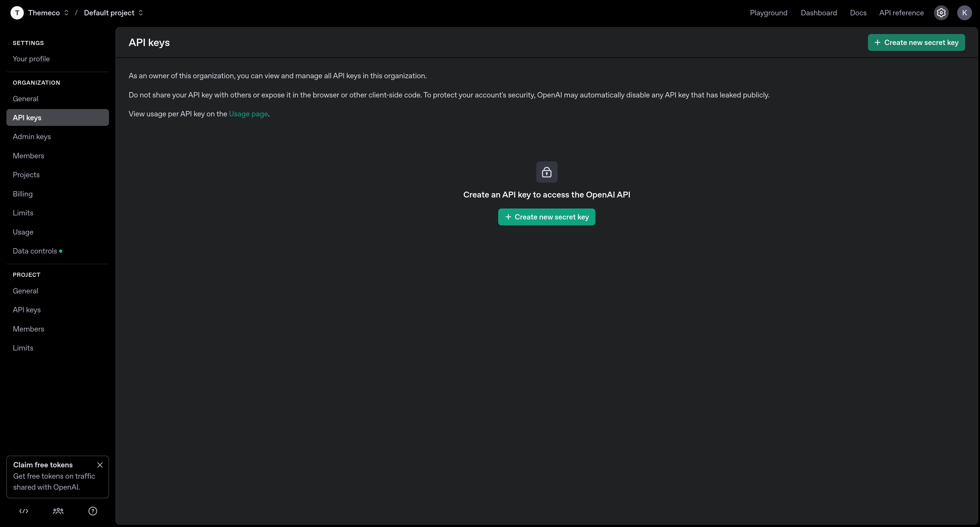Expand the Themeco organization switcher
Viewport: 980px width, 527px height.
pyautogui.click(x=66, y=13)
